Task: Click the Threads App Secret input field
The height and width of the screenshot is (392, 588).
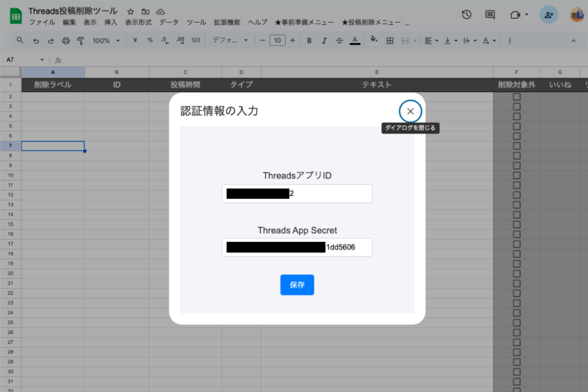Action: (297, 247)
